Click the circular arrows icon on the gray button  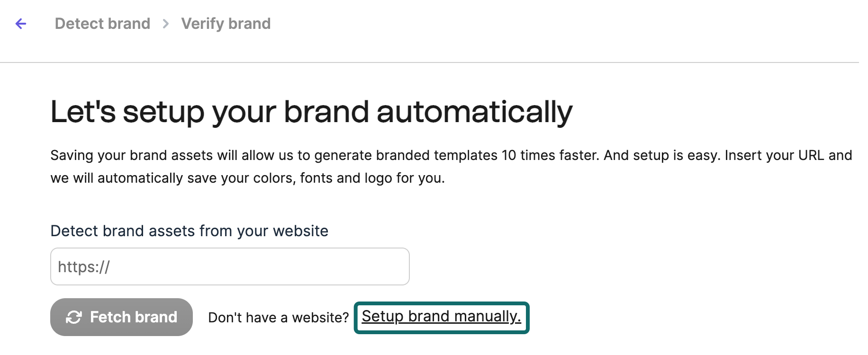[73, 317]
